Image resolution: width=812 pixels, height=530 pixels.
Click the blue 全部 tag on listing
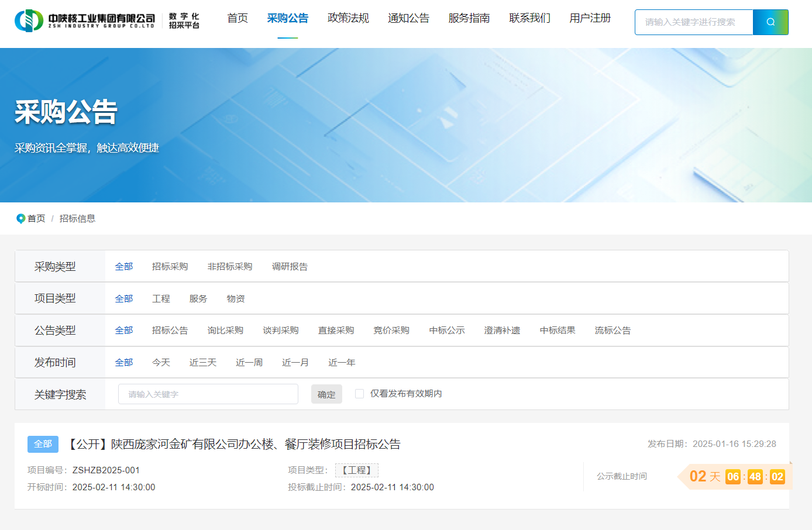[x=43, y=444]
